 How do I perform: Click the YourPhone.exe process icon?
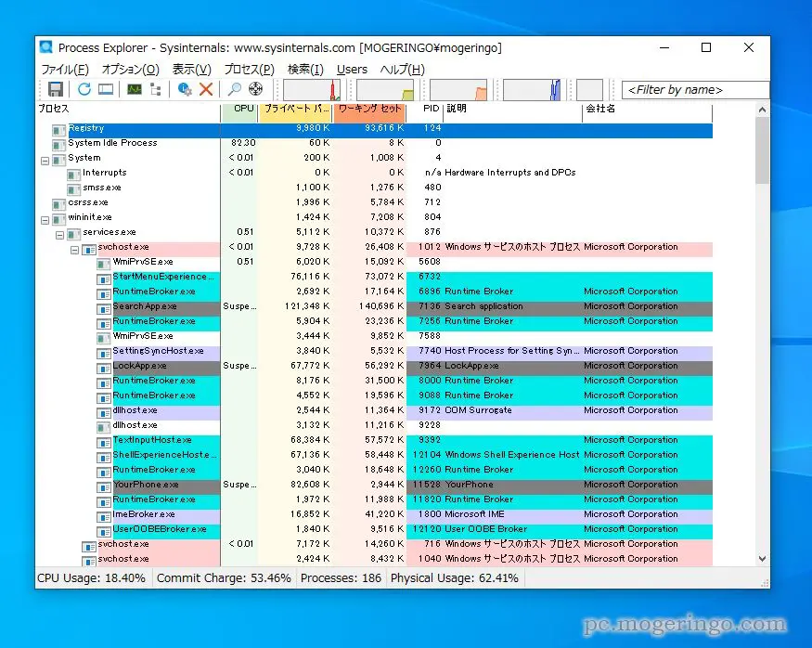[104, 486]
